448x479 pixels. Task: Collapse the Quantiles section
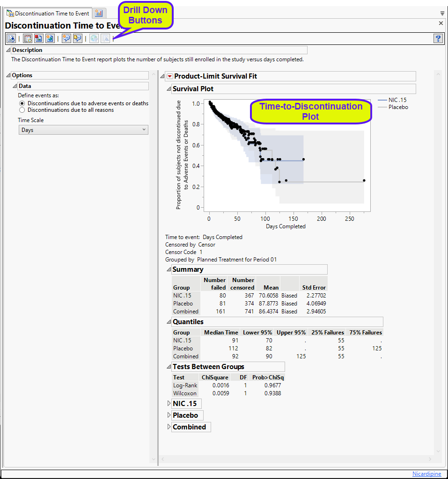[x=169, y=322]
